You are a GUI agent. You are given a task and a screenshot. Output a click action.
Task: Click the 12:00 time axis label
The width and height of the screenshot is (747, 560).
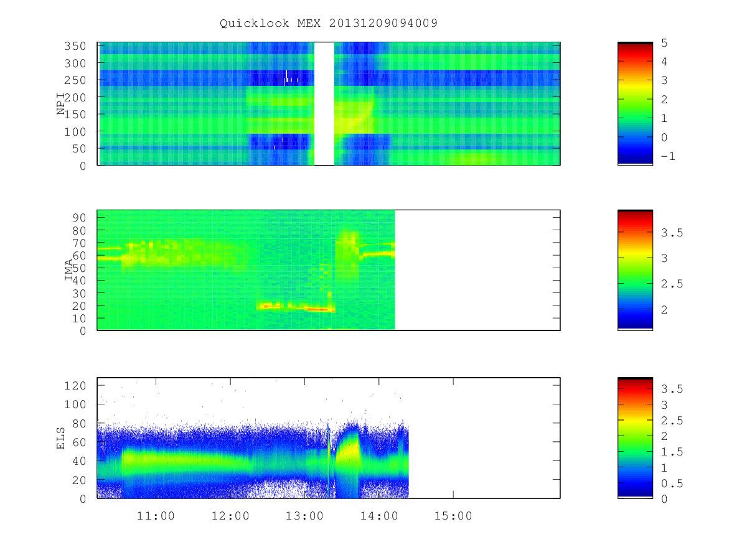230,516
